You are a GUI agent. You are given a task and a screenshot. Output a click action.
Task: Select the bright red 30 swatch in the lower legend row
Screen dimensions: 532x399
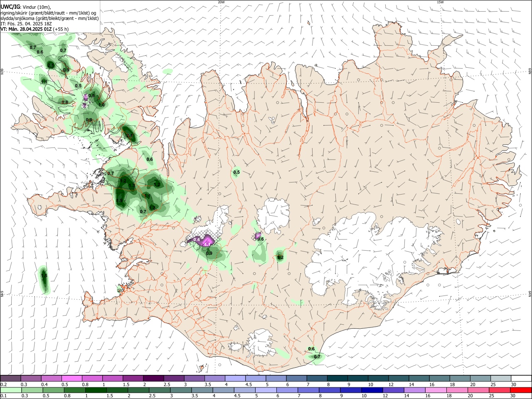(521, 390)
